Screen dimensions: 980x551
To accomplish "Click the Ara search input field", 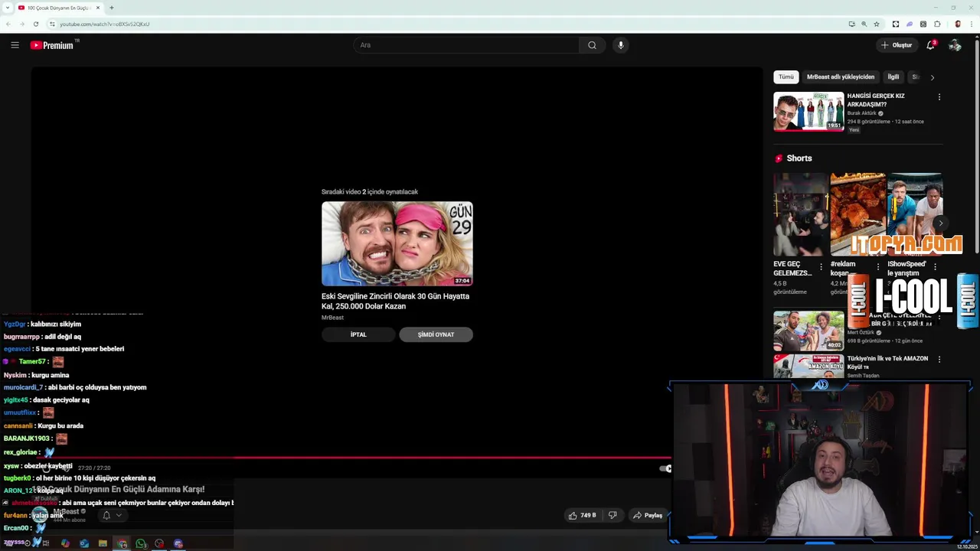I will tap(467, 45).
